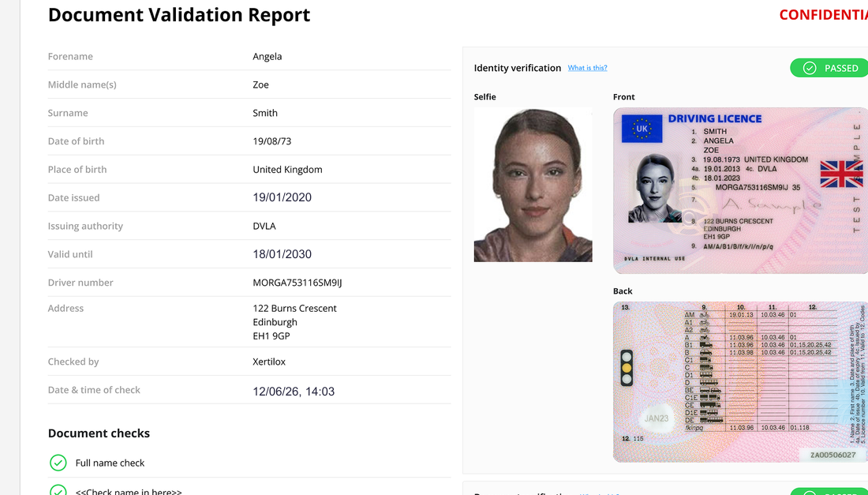The width and height of the screenshot is (868, 495).
Task: Click the 'Document checks' section heading
Action: (x=99, y=433)
